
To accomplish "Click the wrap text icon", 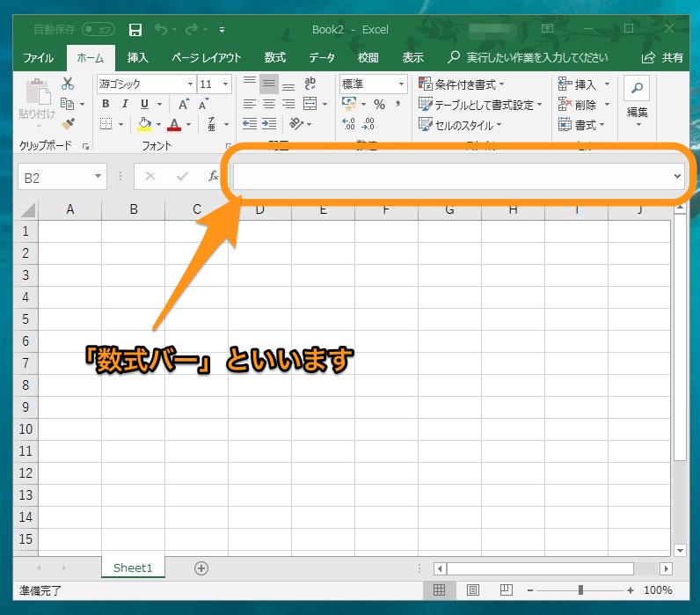I will coord(310,83).
